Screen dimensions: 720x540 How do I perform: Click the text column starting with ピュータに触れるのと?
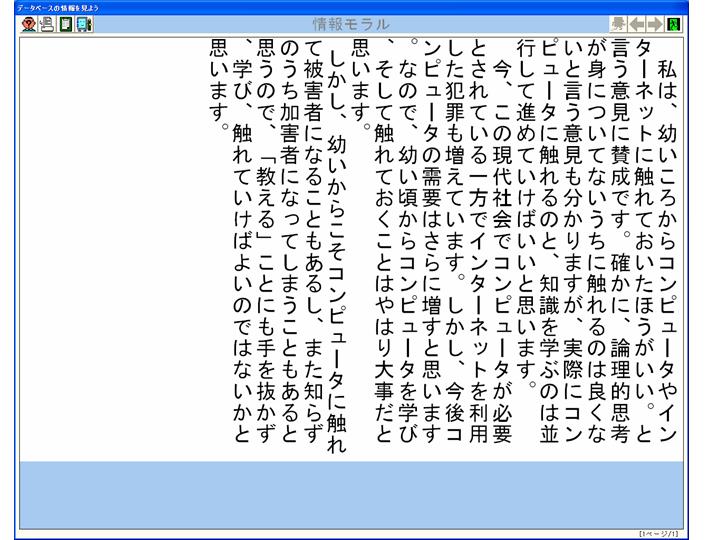click(x=549, y=240)
